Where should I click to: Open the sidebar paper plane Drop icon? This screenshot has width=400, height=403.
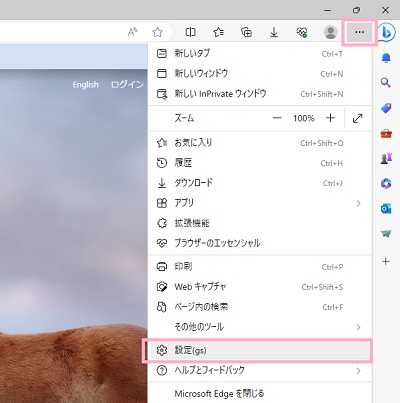point(386,234)
